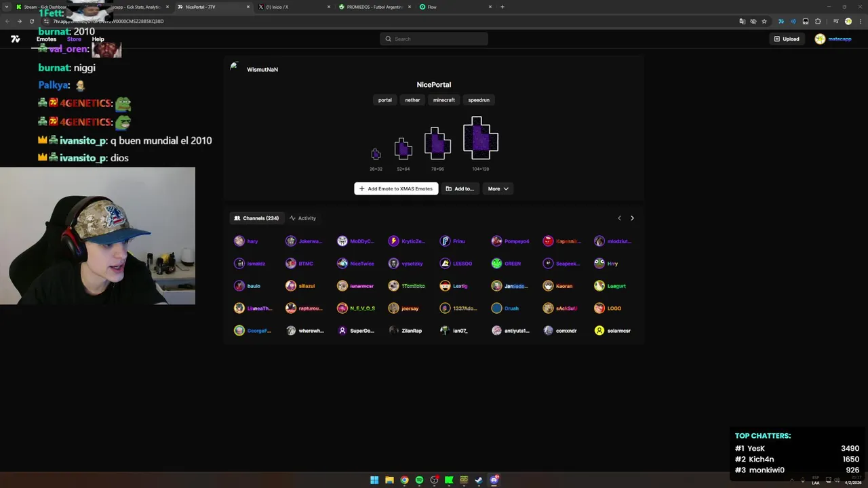The width and height of the screenshot is (868, 488).
Task: Open channel NiceTwice
Action: click(x=356, y=264)
